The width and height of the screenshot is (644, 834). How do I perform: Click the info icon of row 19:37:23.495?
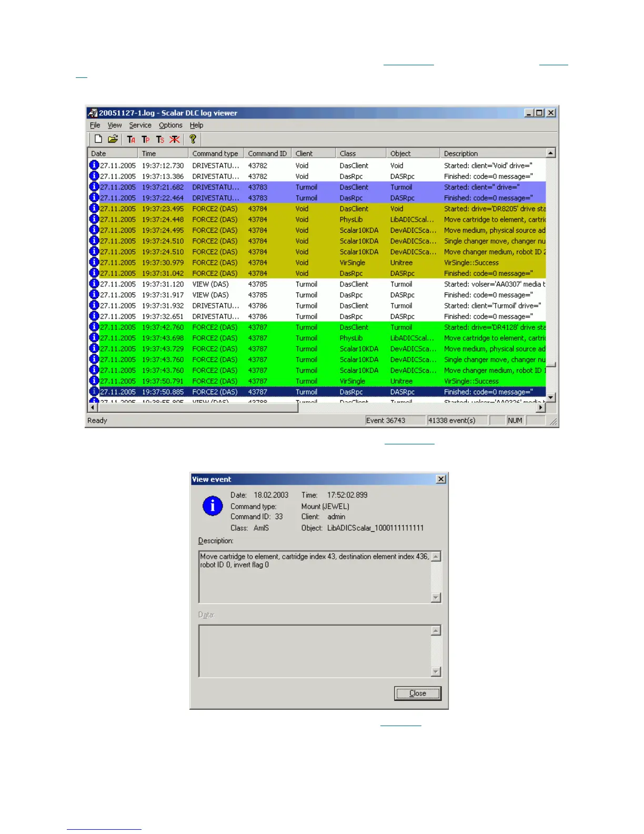click(94, 208)
